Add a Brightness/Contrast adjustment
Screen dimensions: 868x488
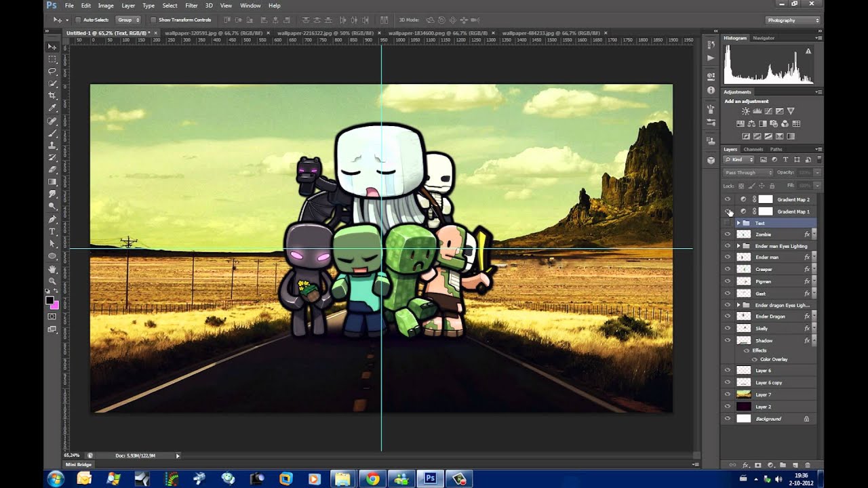pyautogui.click(x=746, y=111)
